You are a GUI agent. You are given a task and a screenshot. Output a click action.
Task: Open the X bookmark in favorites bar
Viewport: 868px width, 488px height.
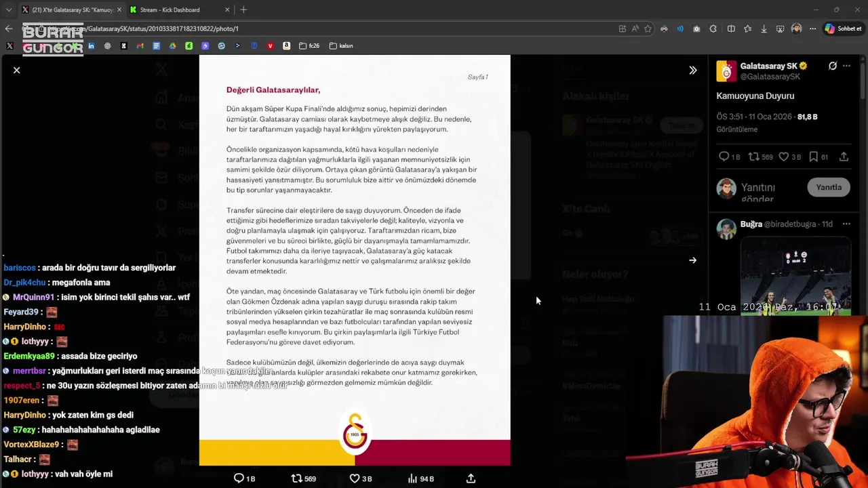click(9, 46)
